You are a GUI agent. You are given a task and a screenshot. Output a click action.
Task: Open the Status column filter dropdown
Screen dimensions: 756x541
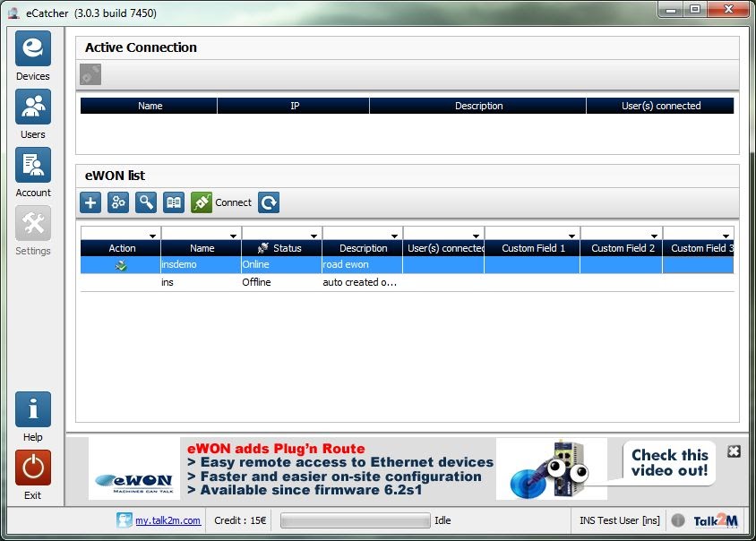point(313,235)
